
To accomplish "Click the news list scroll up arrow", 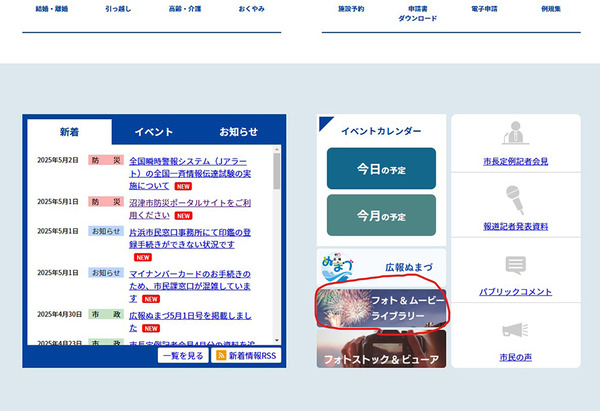I will coord(277,149).
